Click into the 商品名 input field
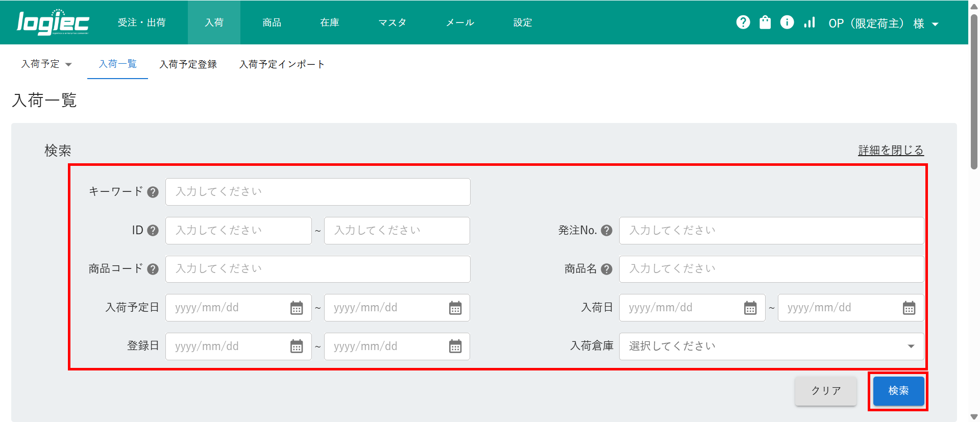980x422 pixels. [771, 269]
